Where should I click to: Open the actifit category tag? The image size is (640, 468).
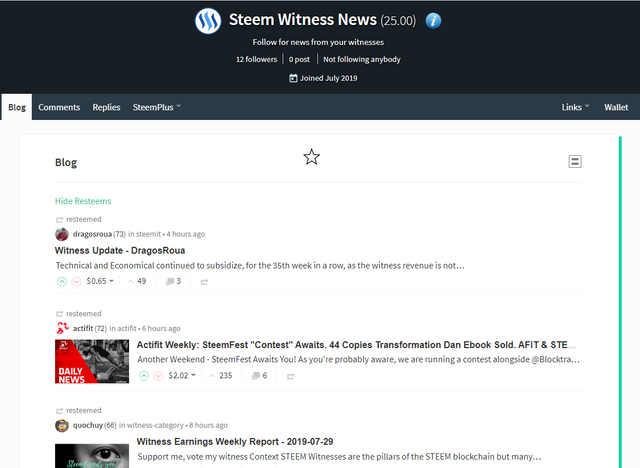pos(127,328)
